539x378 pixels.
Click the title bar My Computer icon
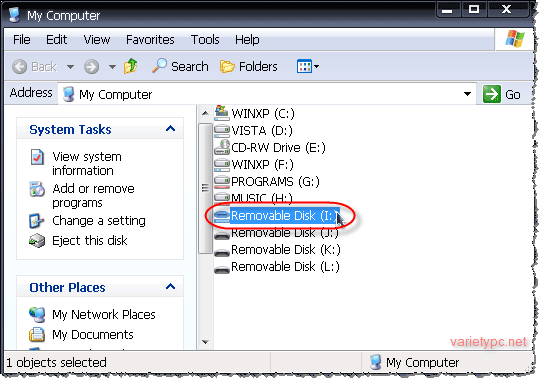coord(14,14)
